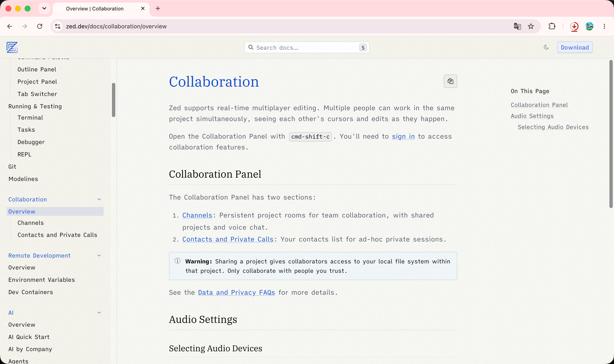The image size is (614, 364).
Task: Click the translate page icon
Action: click(x=517, y=26)
